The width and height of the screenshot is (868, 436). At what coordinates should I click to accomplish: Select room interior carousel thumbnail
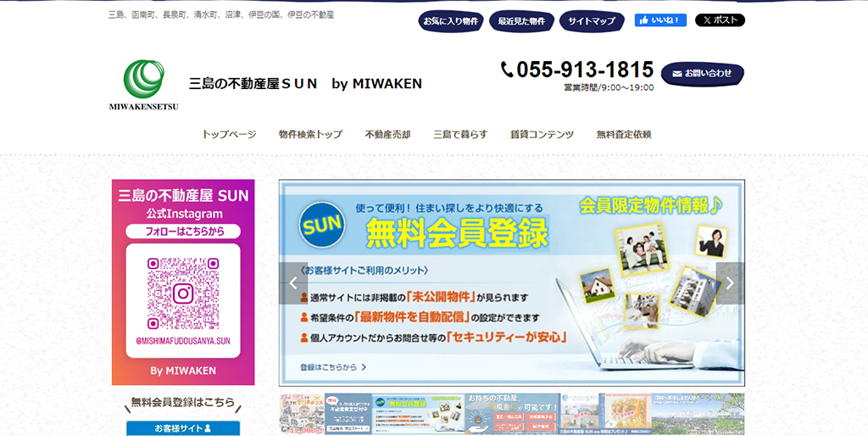tap(580, 414)
